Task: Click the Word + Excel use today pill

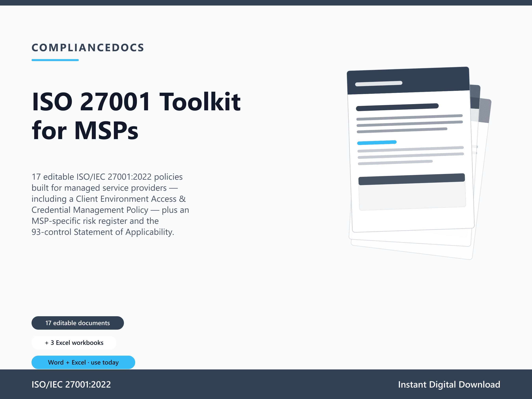Action: pyautogui.click(x=83, y=362)
